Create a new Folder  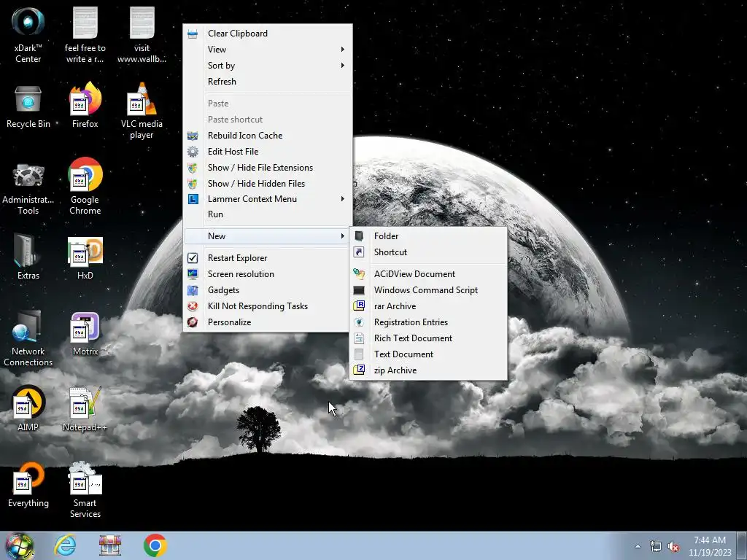[x=428, y=236]
